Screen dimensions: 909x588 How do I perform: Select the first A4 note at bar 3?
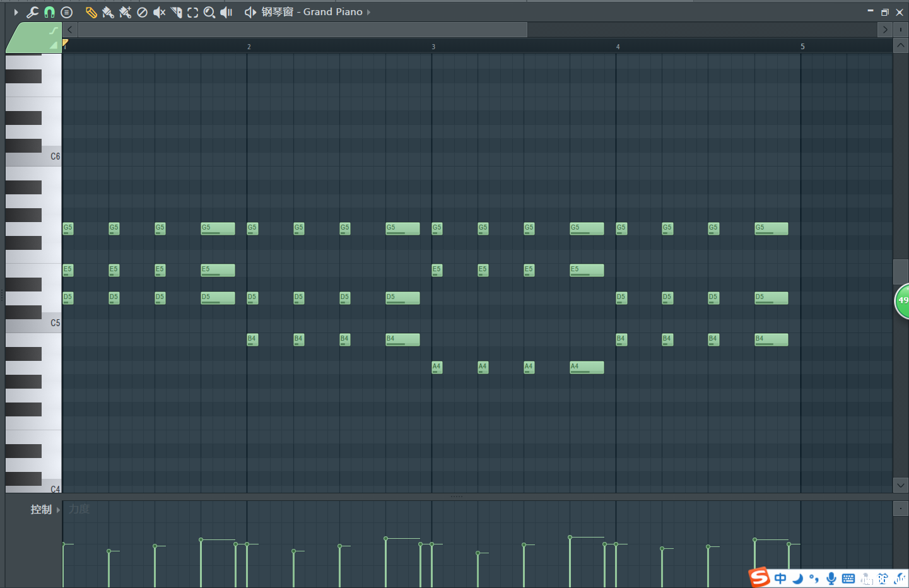click(x=437, y=367)
